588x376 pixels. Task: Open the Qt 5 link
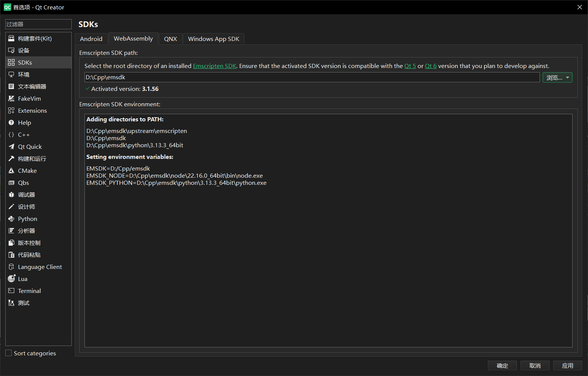tap(410, 66)
